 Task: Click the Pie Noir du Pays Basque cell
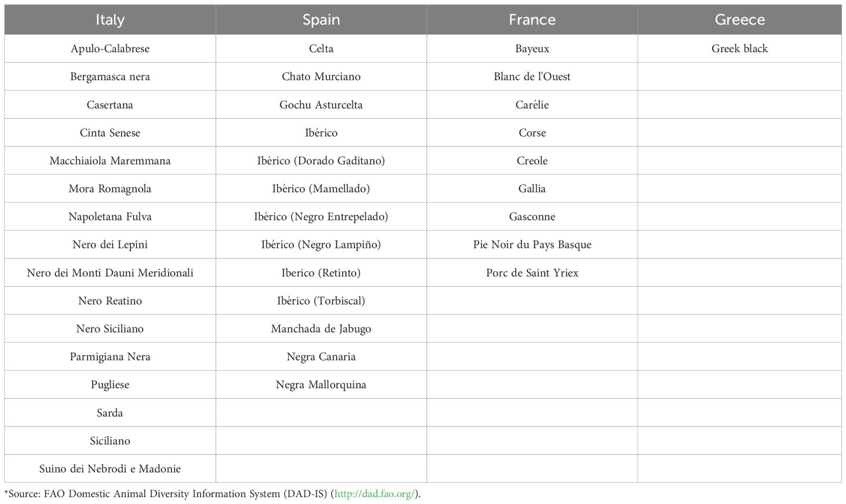(532, 244)
